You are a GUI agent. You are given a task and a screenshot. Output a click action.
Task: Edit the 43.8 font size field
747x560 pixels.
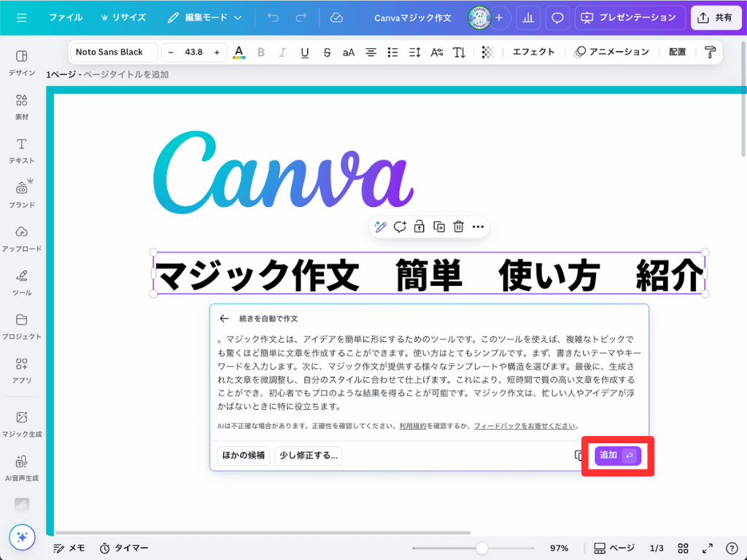(x=194, y=52)
